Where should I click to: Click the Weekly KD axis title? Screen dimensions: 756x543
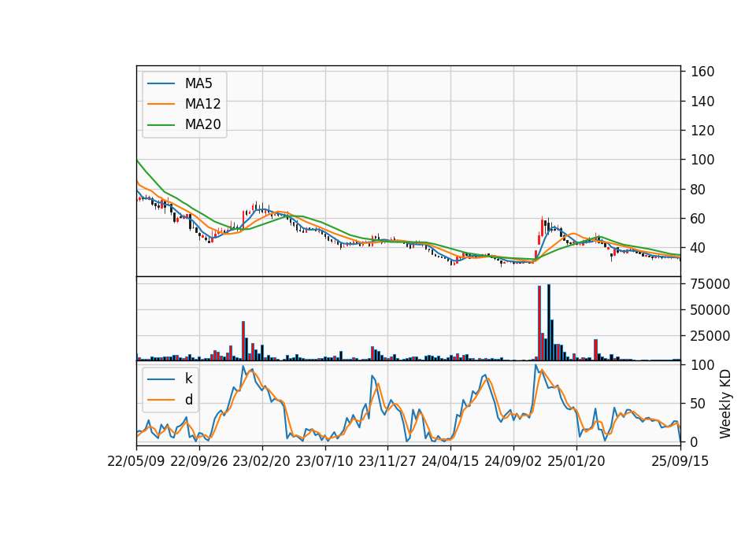(x=724, y=404)
